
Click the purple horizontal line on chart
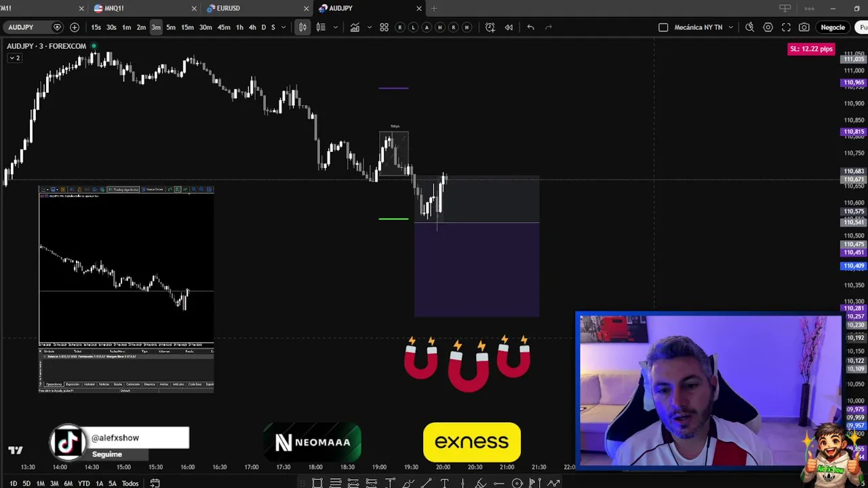point(393,87)
